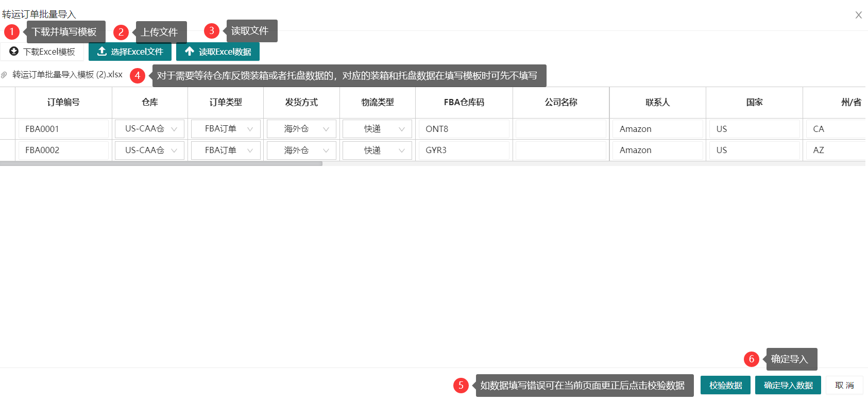Click the download icon beside 下载Excel模板
This screenshot has width=868, height=401.
tap(14, 52)
